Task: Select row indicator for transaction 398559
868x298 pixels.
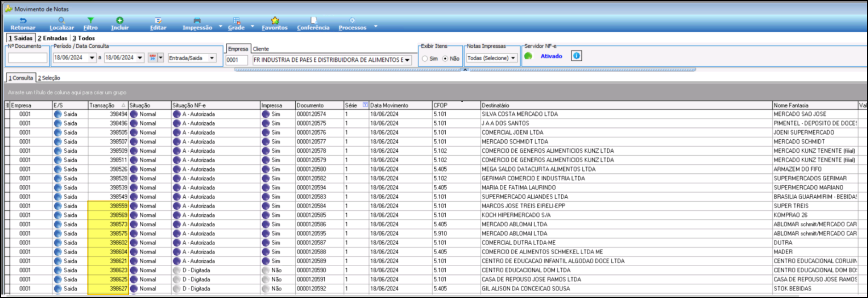Action: (x=7, y=206)
